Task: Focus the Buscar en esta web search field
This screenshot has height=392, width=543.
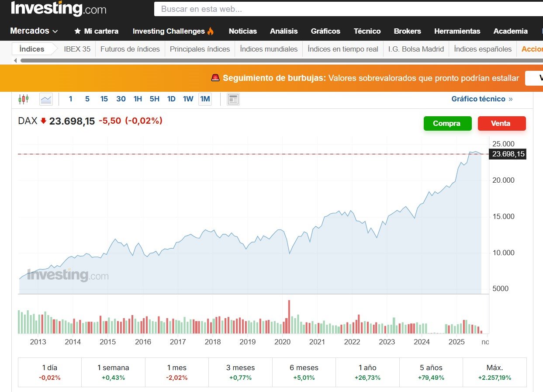Action: tap(345, 9)
